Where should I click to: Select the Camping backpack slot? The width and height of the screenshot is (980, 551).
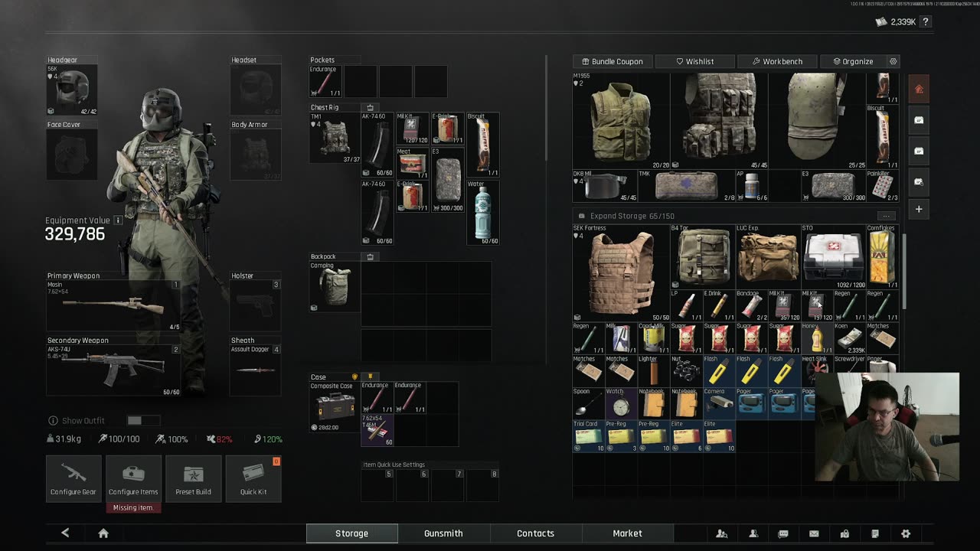(x=335, y=287)
